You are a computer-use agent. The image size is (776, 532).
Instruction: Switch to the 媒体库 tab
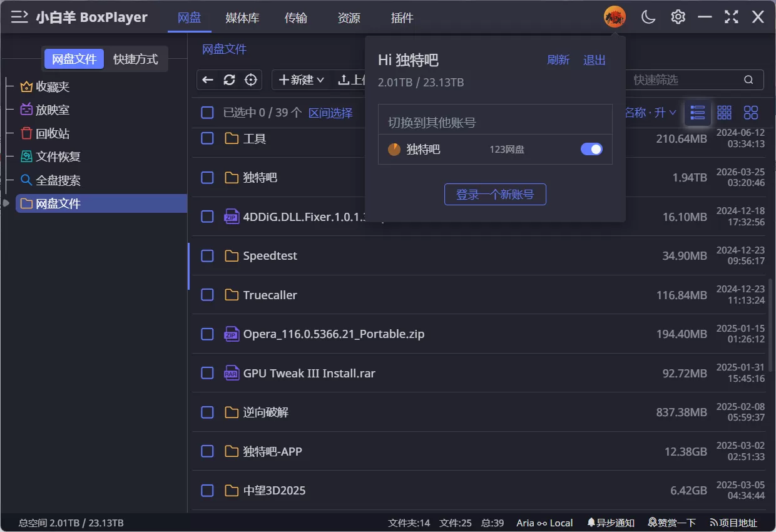click(242, 18)
